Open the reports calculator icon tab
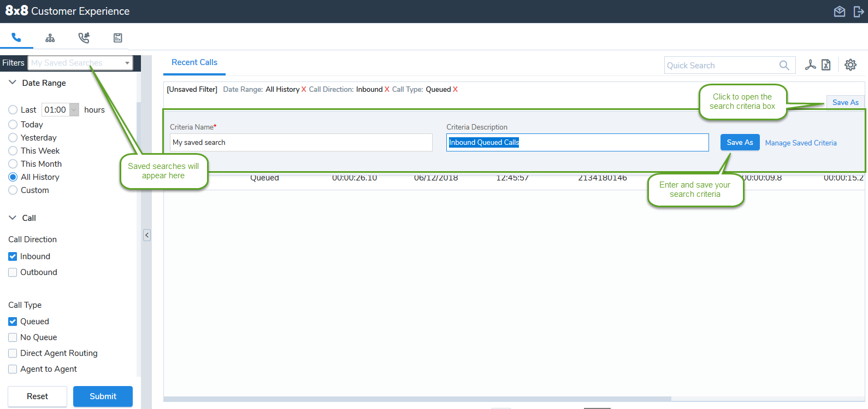Image resolution: width=868 pixels, height=409 pixels. point(117,38)
